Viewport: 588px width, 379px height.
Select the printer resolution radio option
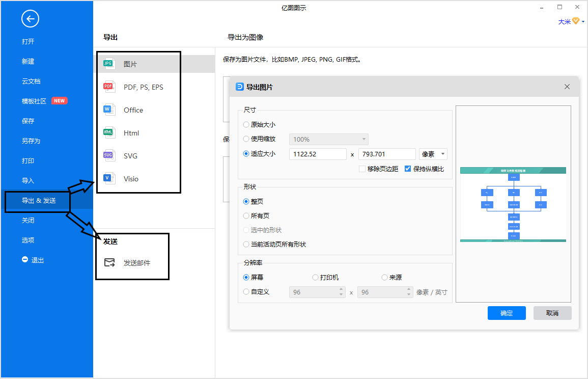[315, 277]
